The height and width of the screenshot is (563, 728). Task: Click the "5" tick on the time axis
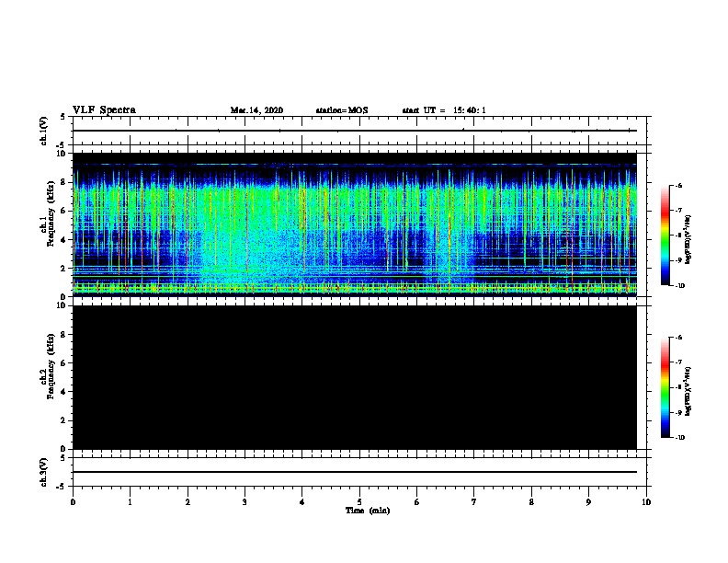[x=359, y=502]
